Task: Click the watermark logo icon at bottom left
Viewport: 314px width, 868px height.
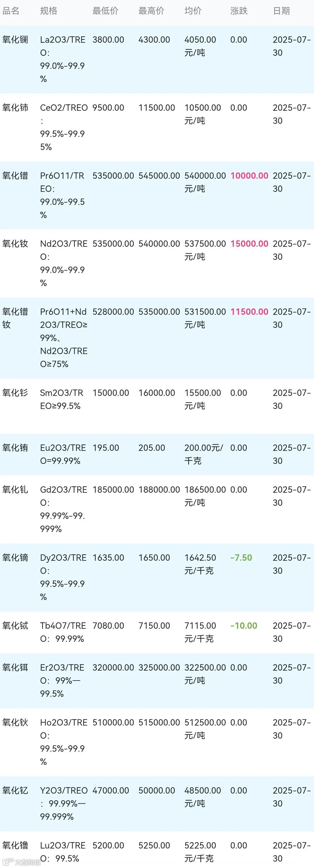Action: pyautogui.click(x=7, y=862)
